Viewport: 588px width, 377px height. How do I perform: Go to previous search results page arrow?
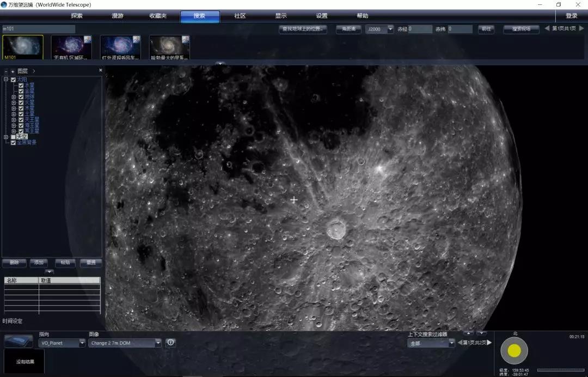point(547,28)
